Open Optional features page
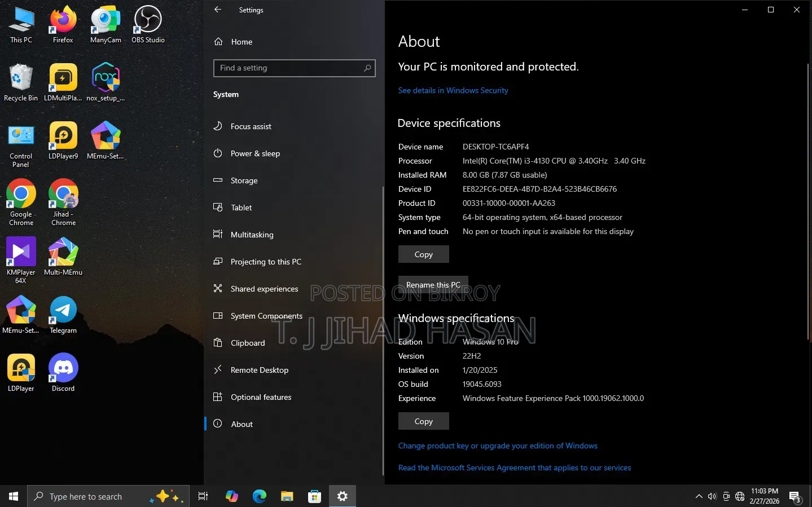 (261, 397)
